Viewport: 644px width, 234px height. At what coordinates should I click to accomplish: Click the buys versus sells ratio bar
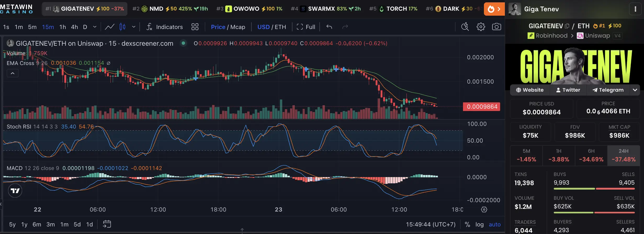click(594, 189)
